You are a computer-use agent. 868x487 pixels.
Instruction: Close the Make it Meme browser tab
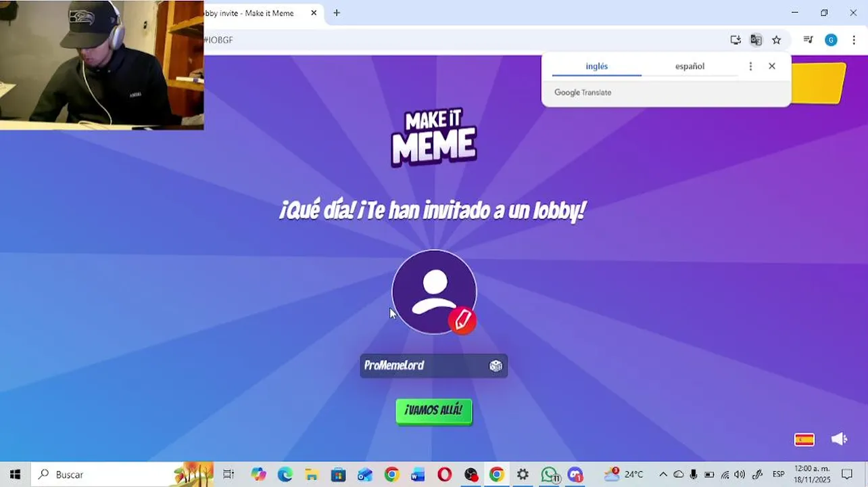[314, 13]
